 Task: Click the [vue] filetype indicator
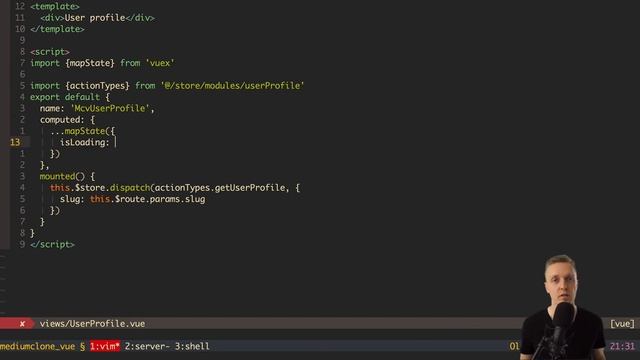tap(622, 324)
